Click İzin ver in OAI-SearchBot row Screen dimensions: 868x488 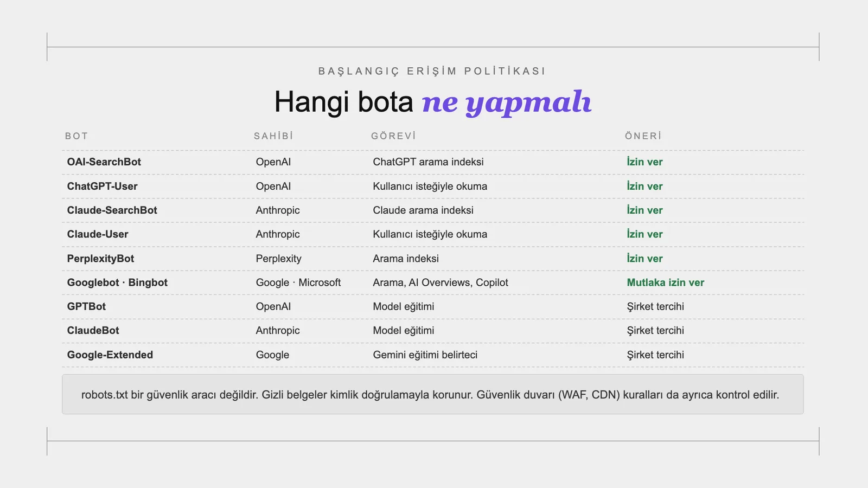click(644, 162)
